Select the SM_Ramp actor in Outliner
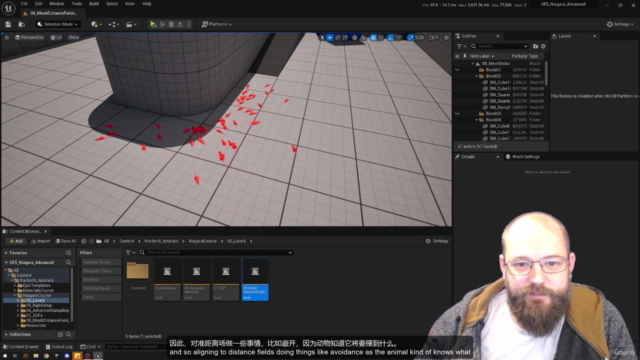Viewport: 640px width, 360px height. (499, 107)
